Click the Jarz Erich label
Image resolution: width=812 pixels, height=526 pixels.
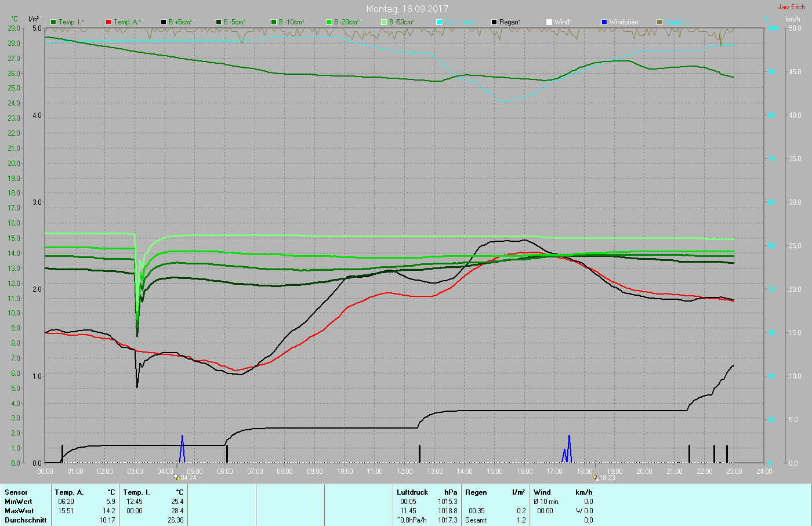coord(791,7)
